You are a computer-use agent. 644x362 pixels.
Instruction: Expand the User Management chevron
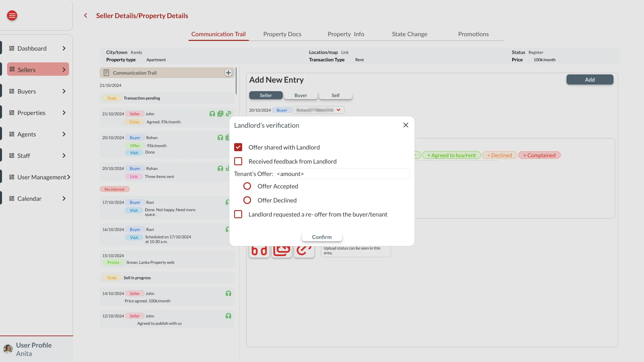(x=69, y=177)
